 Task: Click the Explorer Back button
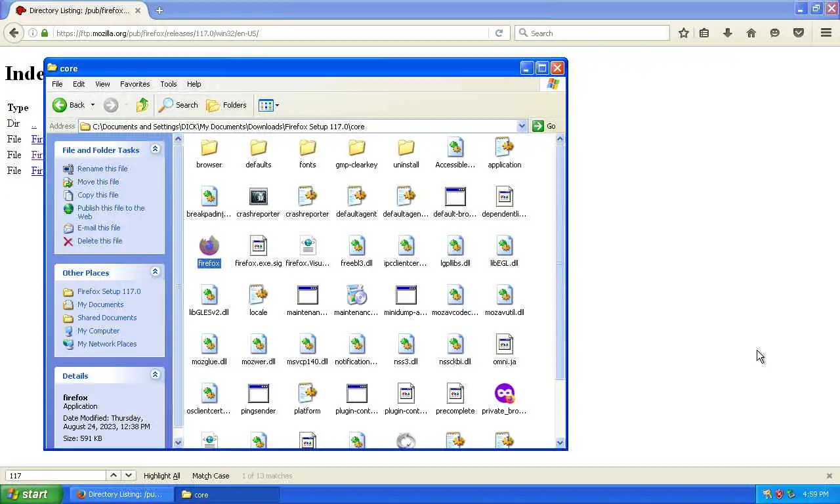pos(69,105)
